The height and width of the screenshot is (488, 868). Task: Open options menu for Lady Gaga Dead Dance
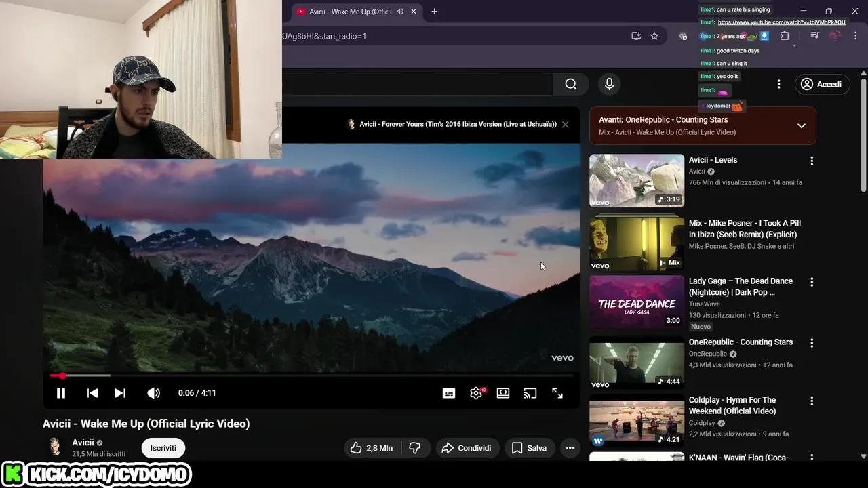[812, 282]
